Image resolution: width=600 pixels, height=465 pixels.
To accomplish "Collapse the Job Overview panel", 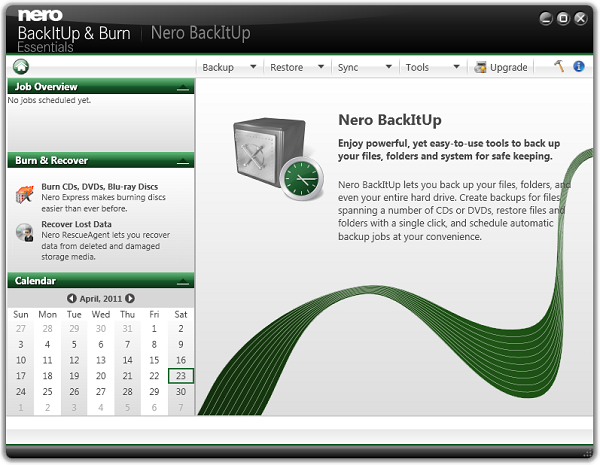I will [183, 88].
